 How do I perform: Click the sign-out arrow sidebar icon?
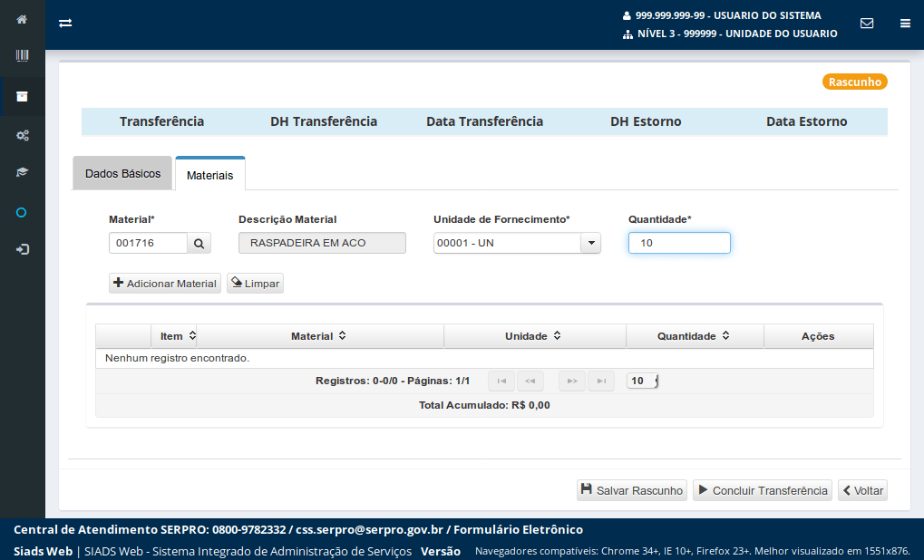pos(23,250)
